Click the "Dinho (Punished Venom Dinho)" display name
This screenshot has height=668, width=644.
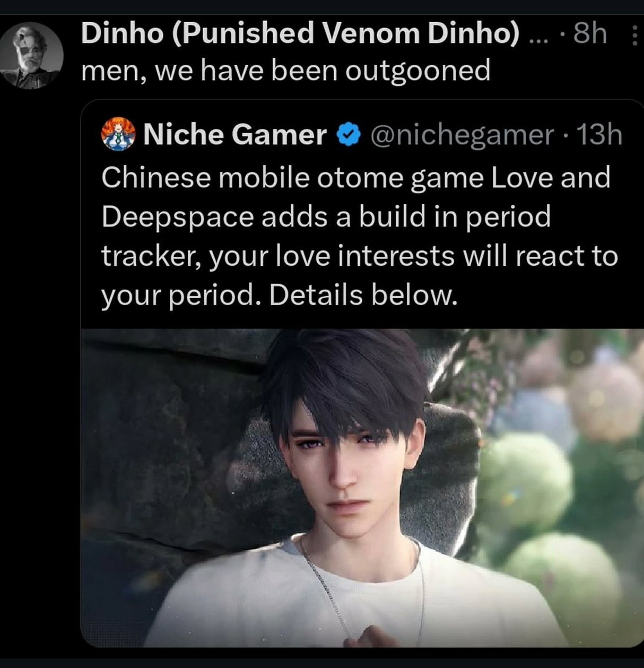tap(300, 33)
